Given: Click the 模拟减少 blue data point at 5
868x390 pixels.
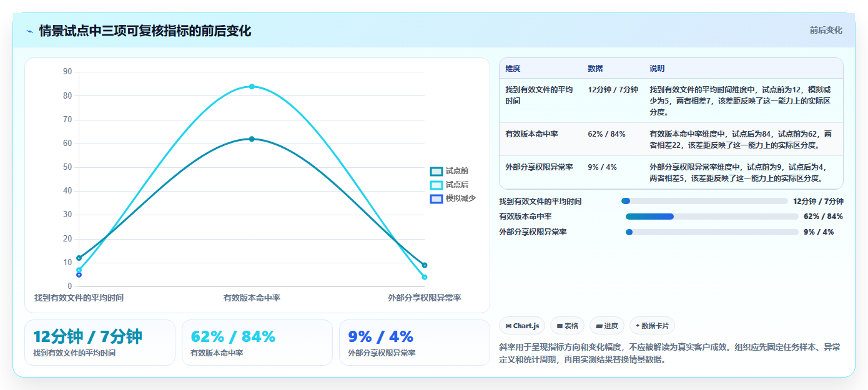Looking at the screenshot, I should [79, 275].
